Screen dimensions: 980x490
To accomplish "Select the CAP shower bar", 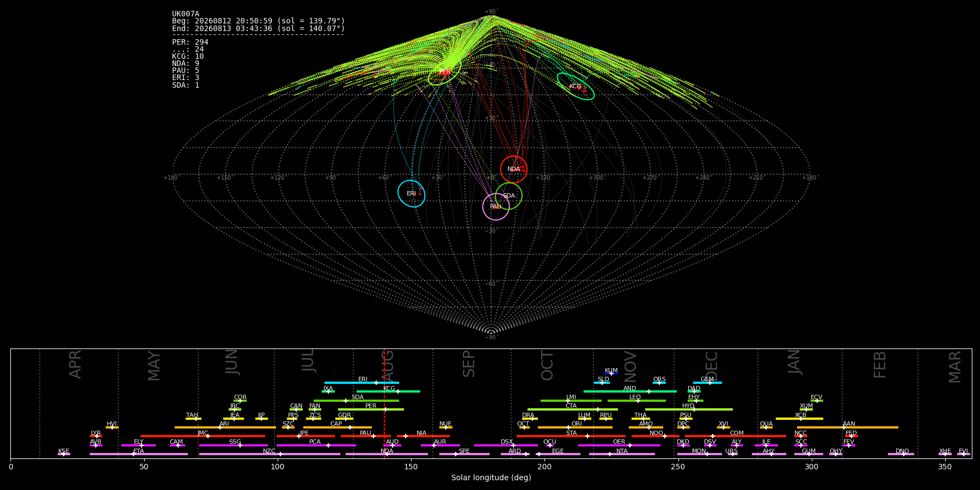I will (338, 427).
